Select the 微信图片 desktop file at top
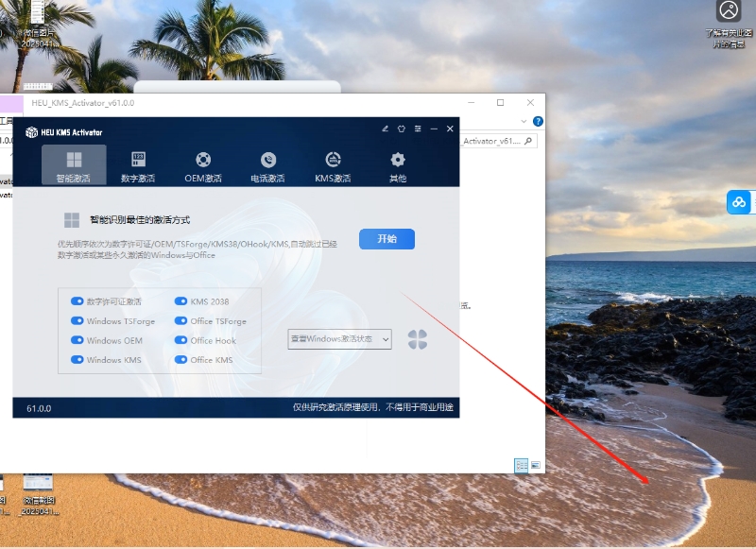Image resolution: width=756 pixels, height=549 pixels. pyautogui.click(x=39, y=25)
